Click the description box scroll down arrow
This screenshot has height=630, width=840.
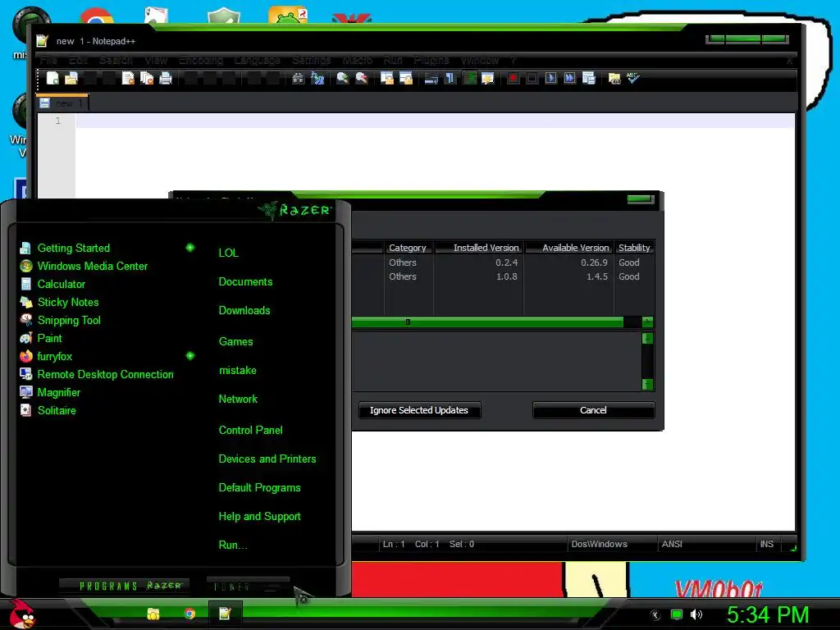(x=647, y=384)
